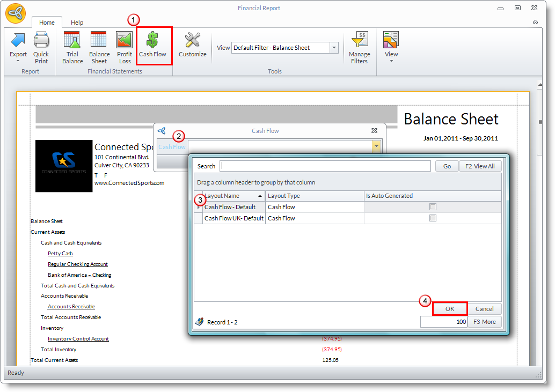
Task: Click the row indicator arrow for Cash Flow - Default
Action: coord(198,207)
